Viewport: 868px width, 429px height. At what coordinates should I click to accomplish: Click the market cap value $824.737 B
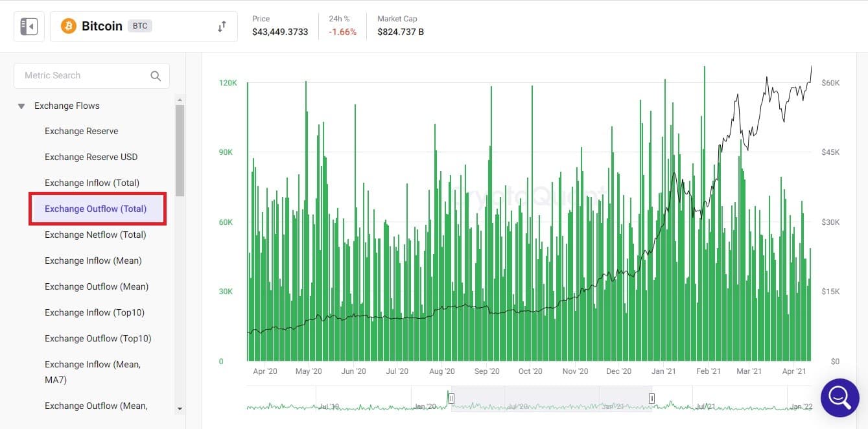401,32
